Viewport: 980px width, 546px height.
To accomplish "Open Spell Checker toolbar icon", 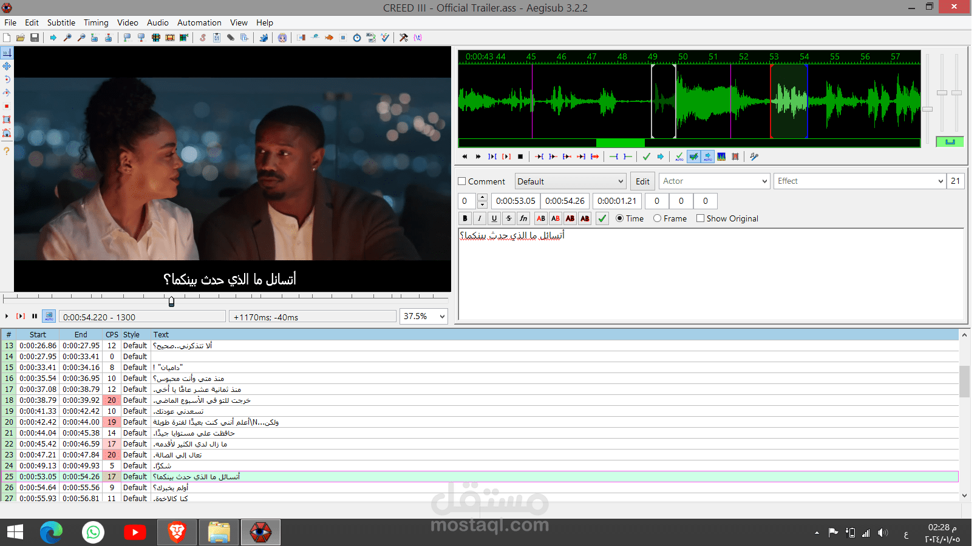I will (x=385, y=38).
